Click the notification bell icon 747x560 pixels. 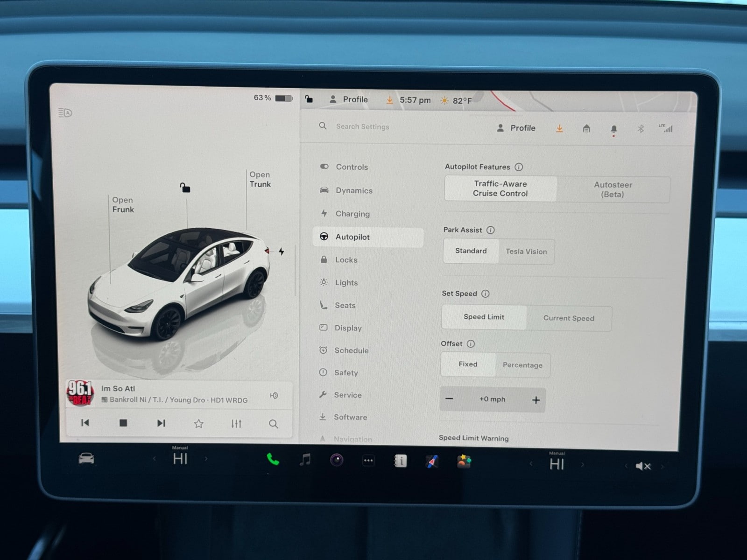[x=613, y=129]
